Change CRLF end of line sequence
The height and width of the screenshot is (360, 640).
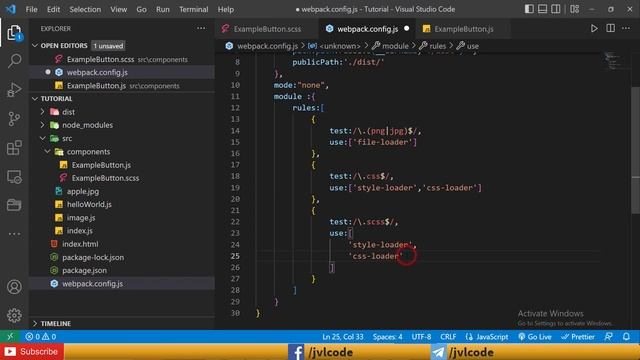[448, 337]
